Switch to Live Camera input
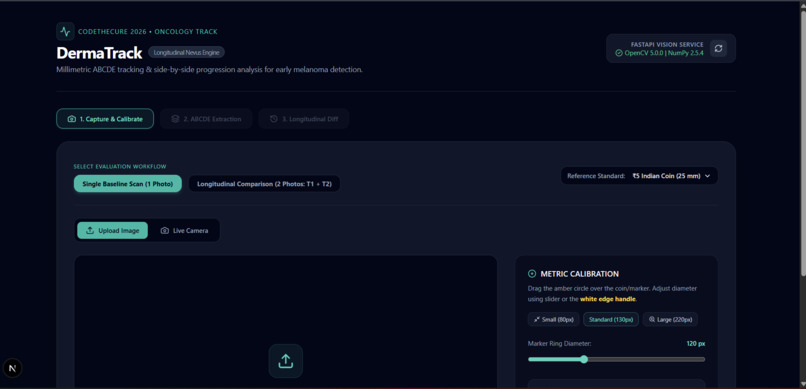The width and height of the screenshot is (806, 389). (185, 230)
